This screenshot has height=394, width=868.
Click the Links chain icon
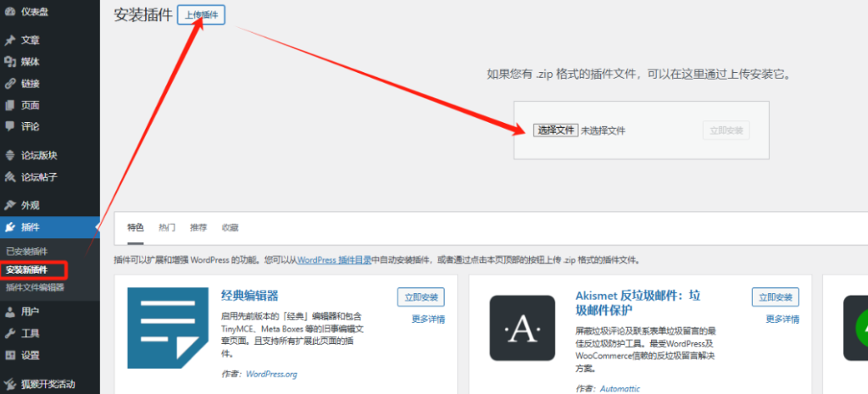(x=10, y=84)
